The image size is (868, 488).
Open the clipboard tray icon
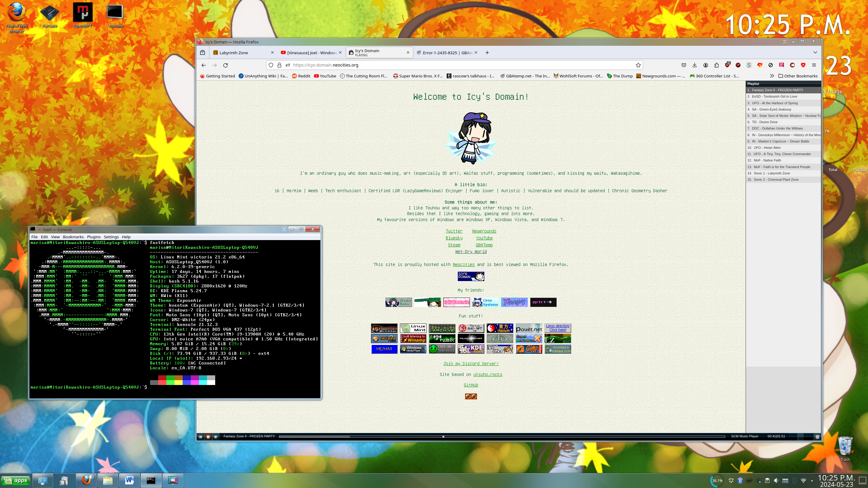[x=767, y=480]
